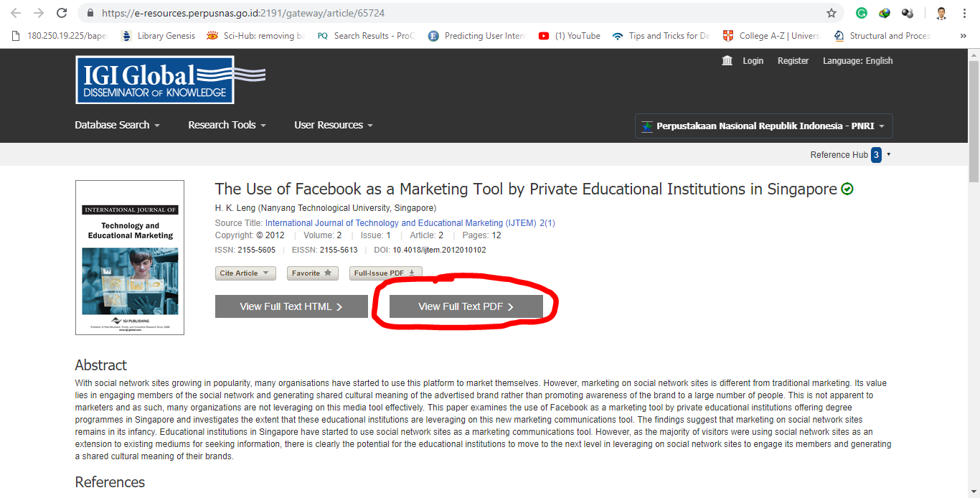Click View Full Text HTML button
Image resolution: width=980 pixels, height=498 pixels.
pyautogui.click(x=291, y=306)
